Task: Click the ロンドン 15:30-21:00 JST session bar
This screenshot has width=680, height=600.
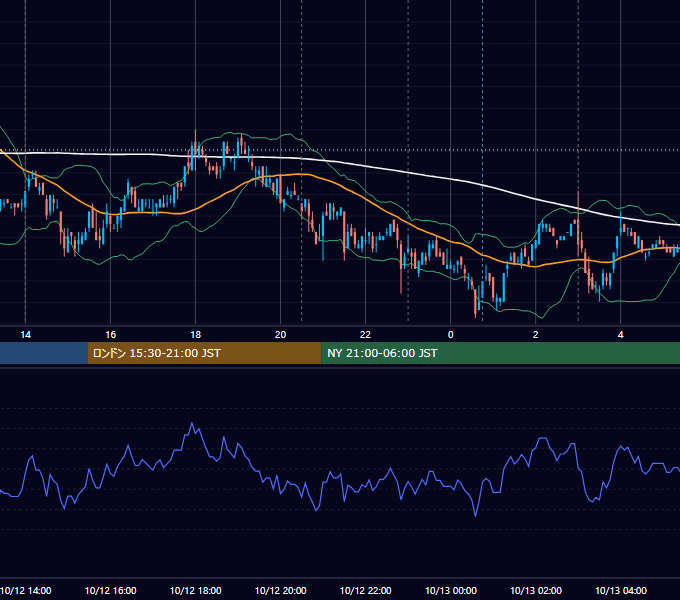Action: 204,353
